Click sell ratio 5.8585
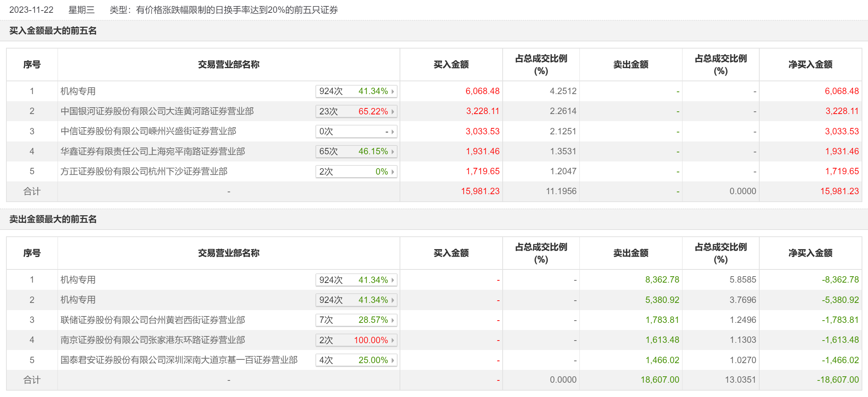Screen dimensions: 868x397 click(x=743, y=280)
